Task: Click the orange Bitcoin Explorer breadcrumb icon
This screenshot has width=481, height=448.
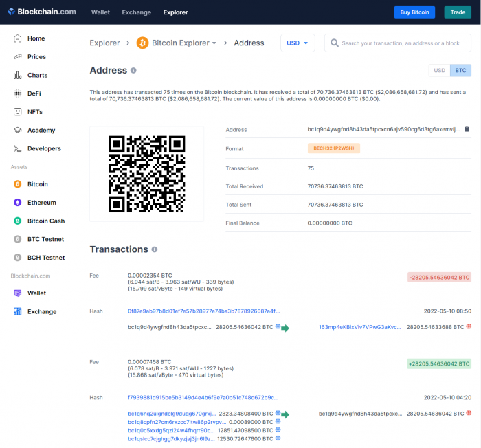Action: point(142,43)
